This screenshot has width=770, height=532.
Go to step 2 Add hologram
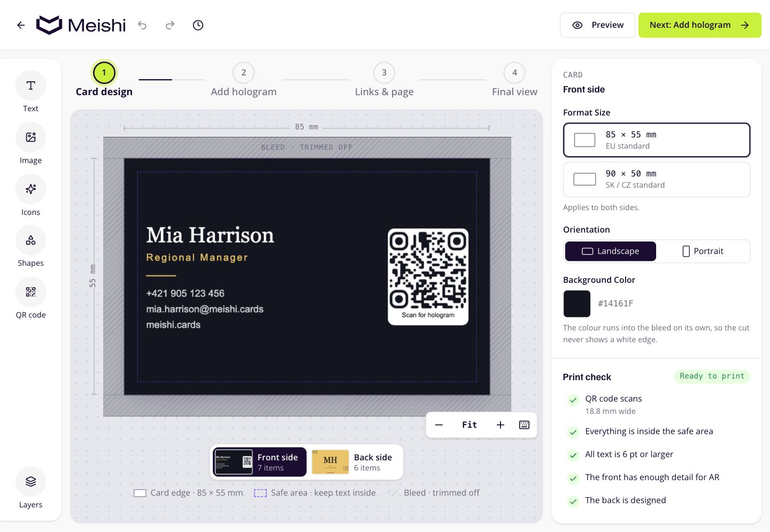pyautogui.click(x=244, y=79)
